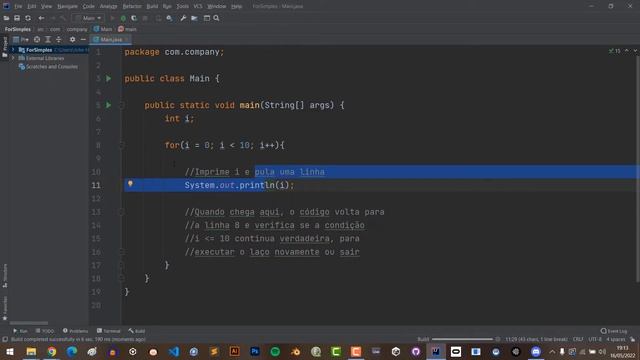Open Visual Studio Code from the taskbar

(173, 351)
